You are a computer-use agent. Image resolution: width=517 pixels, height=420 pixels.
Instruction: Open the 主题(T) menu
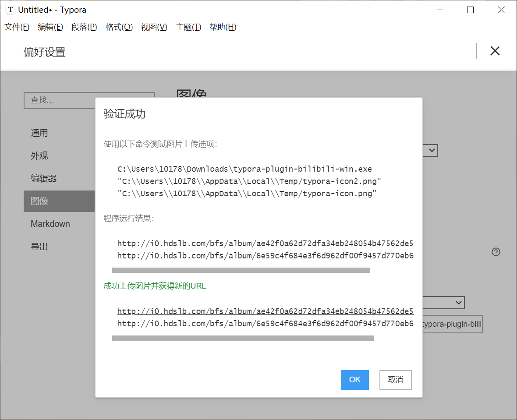188,27
